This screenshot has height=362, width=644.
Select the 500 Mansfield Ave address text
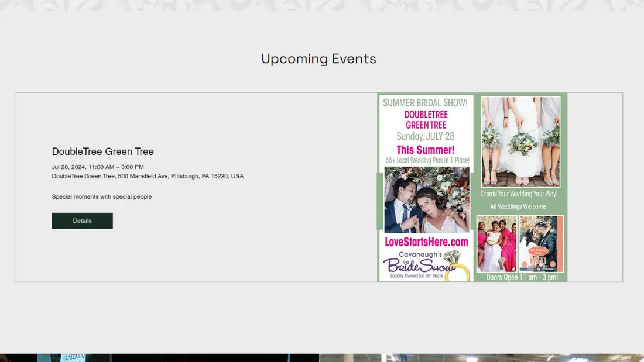[148, 176]
